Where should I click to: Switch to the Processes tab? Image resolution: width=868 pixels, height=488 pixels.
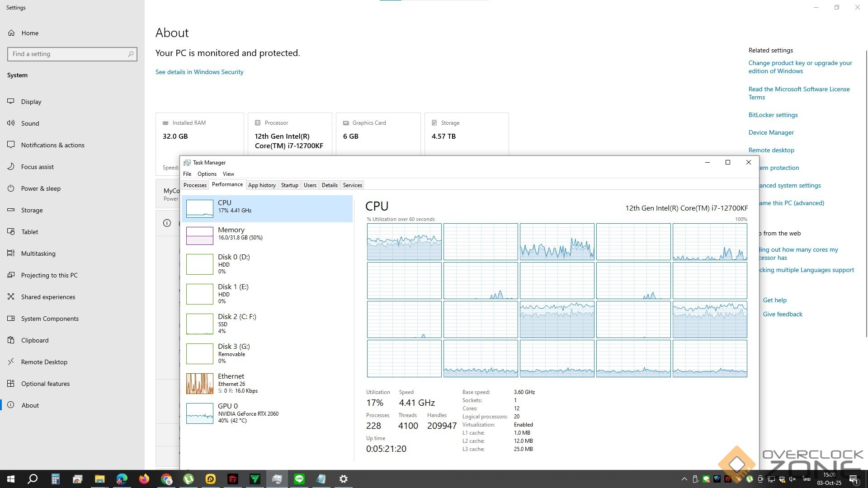point(195,185)
